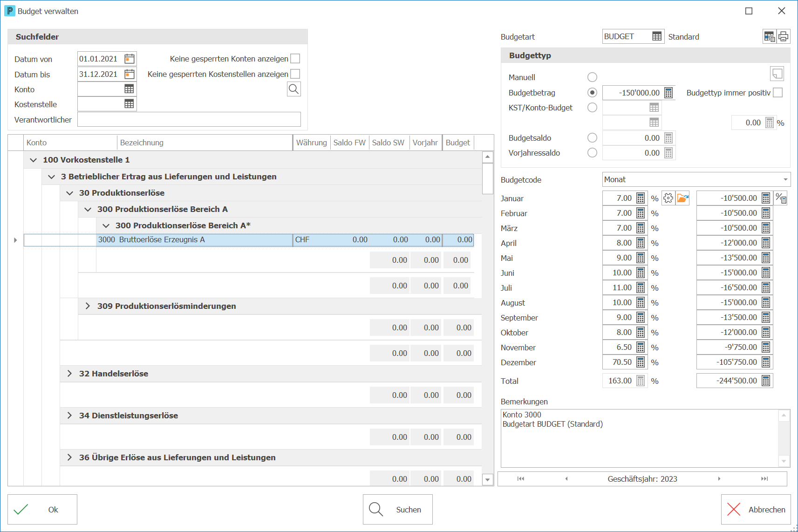Screen dimensions: 798x532
Task: Go to next Geschäftsjahr arrow
Action: point(719,479)
